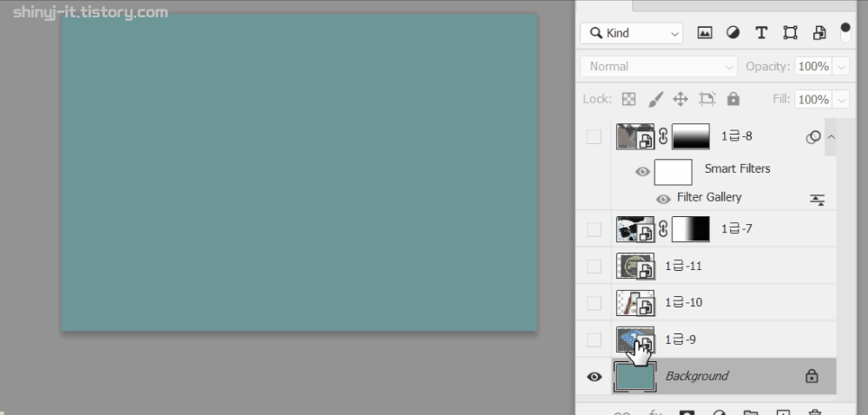Click the Background layer lock icon
868x415 pixels.
pos(812,376)
